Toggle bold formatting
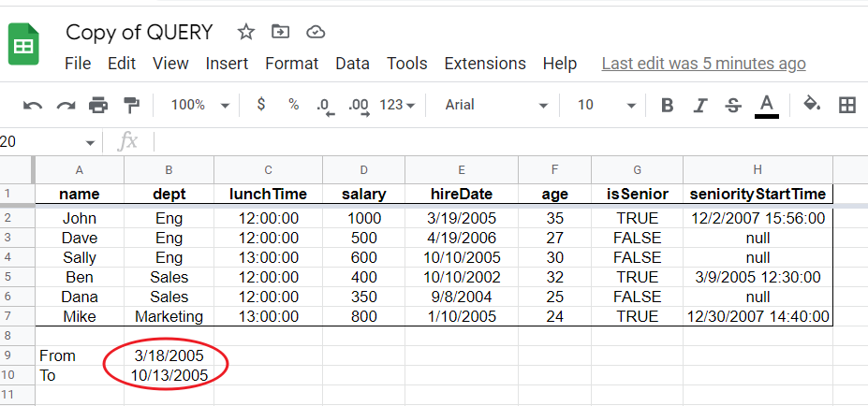Viewport: 868px width, 406px height. click(667, 105)
